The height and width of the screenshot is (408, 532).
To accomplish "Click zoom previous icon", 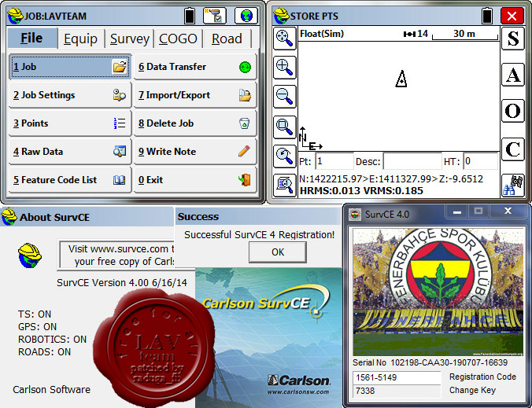I will (x=284, y=156).
